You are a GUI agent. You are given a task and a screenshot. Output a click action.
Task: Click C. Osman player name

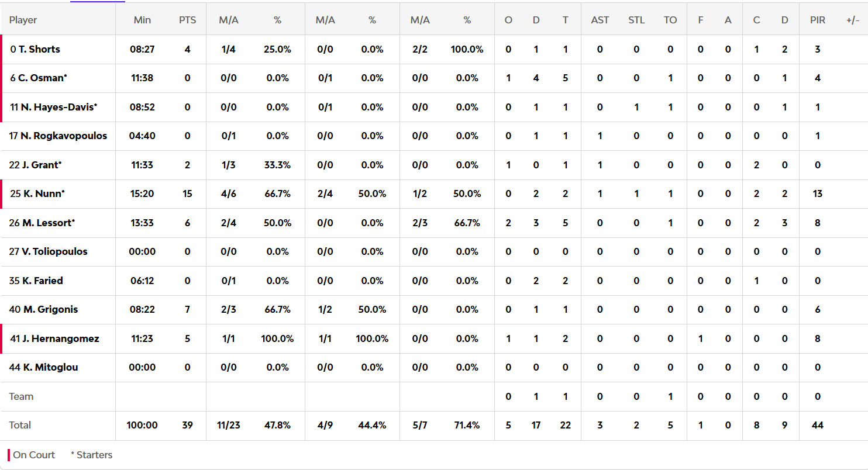click(43, 78)
